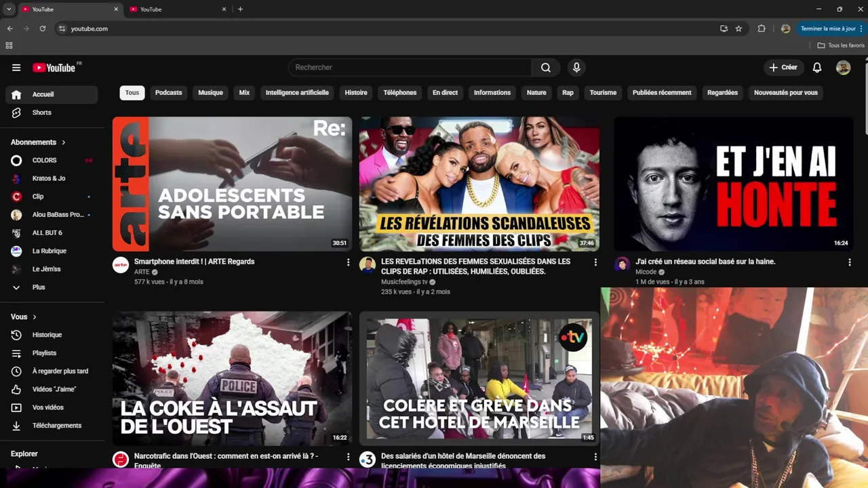The width and height of the screenshot is (868, 488).
Task: Open the ARTE channel avatar
Action: [x=121, y=265]
